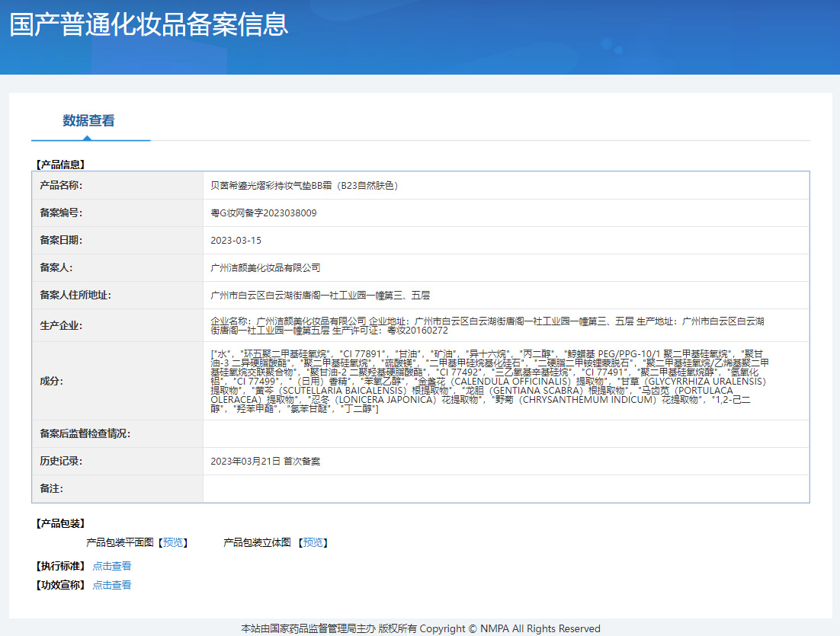Click the filing date 2023-03-15
The width and height of the screenshot is (840, 636).
(x=236, y=240)
